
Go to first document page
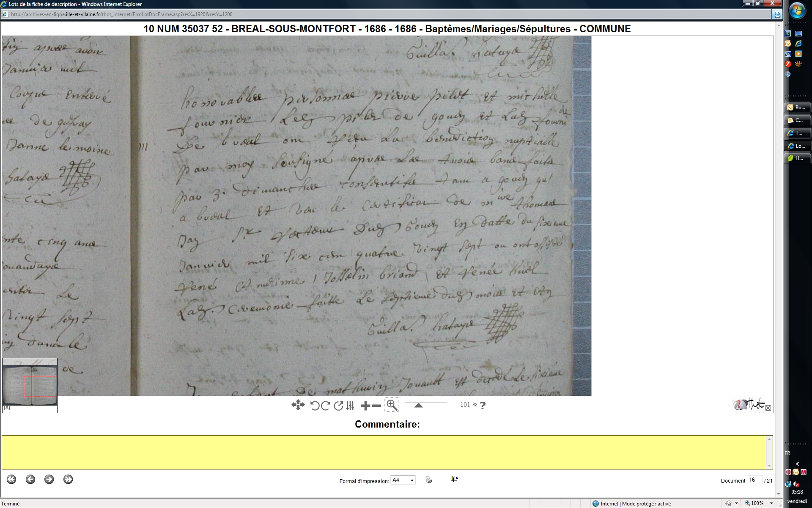tap(11, 479)
